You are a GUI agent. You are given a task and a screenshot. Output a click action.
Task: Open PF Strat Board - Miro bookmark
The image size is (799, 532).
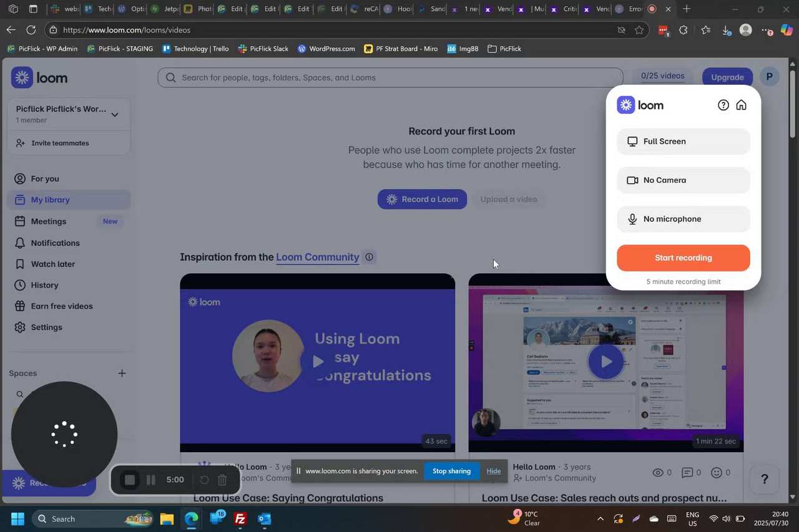click(x=401, y=49)
